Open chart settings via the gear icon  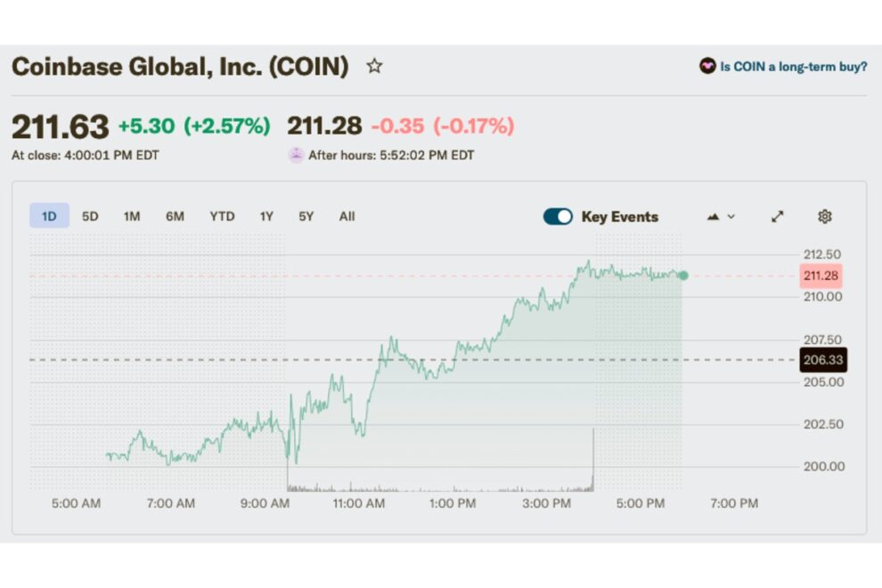(824, 216)
